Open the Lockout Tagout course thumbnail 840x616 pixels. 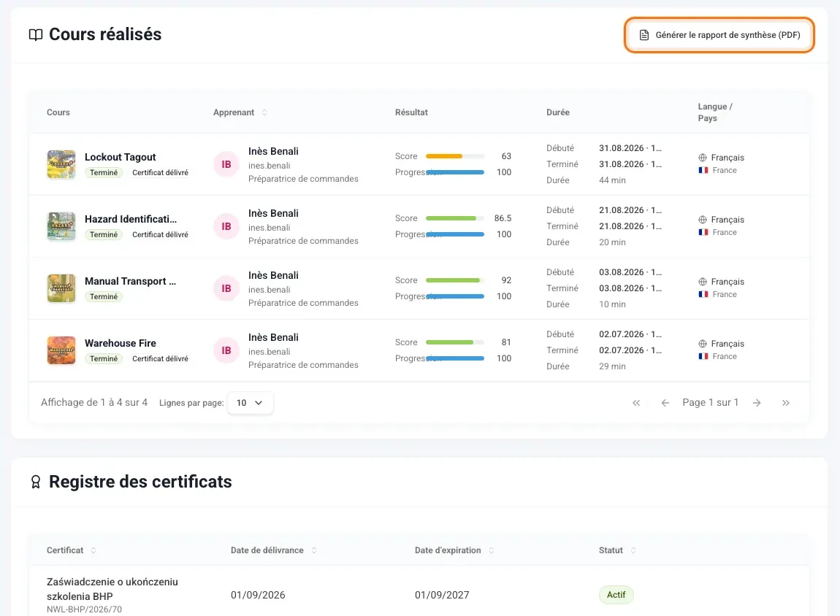tap(61, 164)
